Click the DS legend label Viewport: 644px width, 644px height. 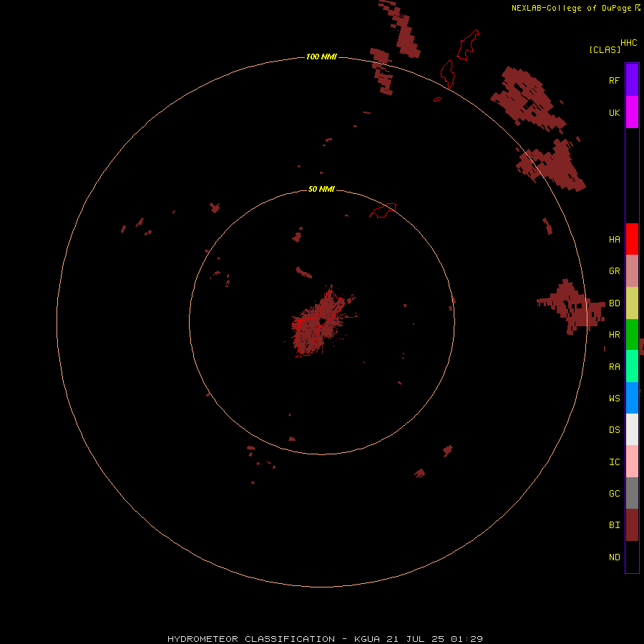614,430
